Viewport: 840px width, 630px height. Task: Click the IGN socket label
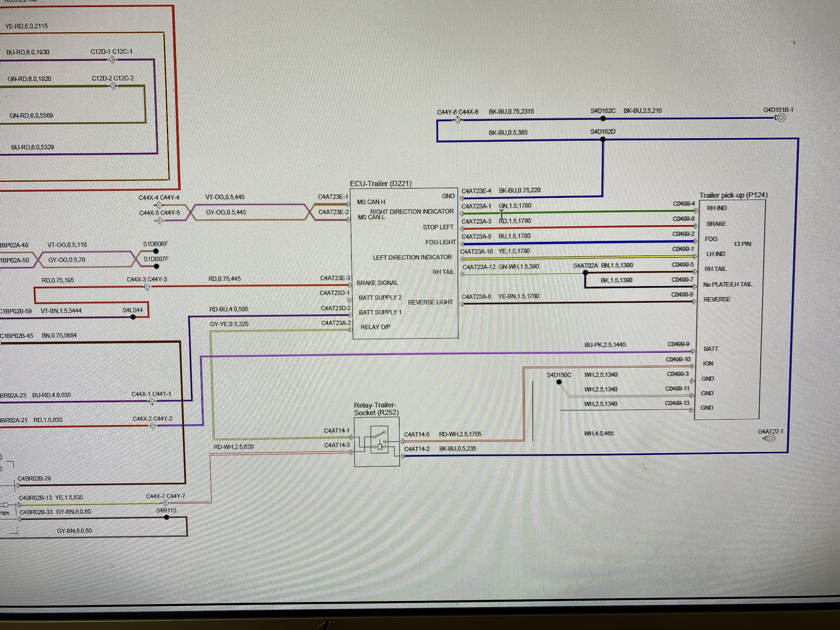[708, 364]
